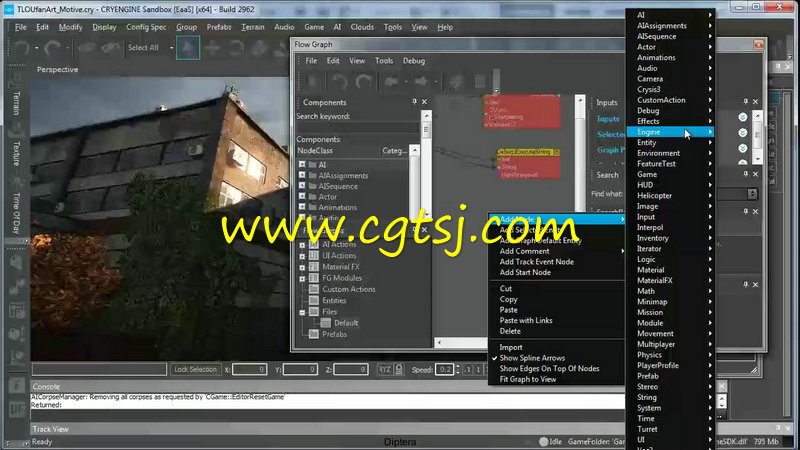Expand AIAssignments folder in Components
800x450 pixels.
tap(302, 175)
